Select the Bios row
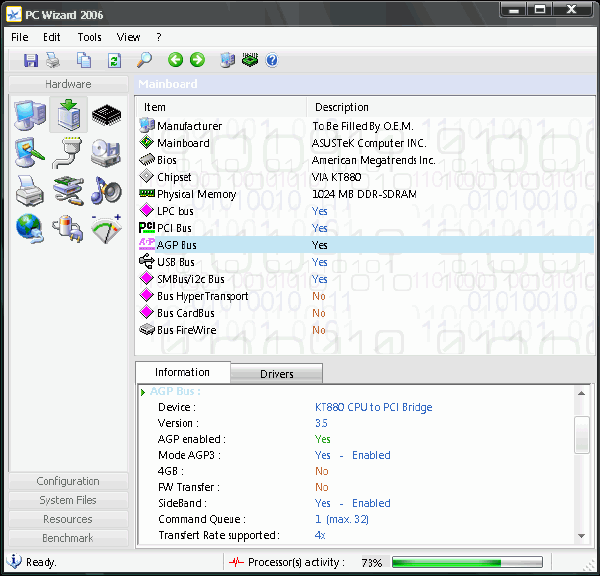This screenshot has width=600, height=576. pos(365,160)
